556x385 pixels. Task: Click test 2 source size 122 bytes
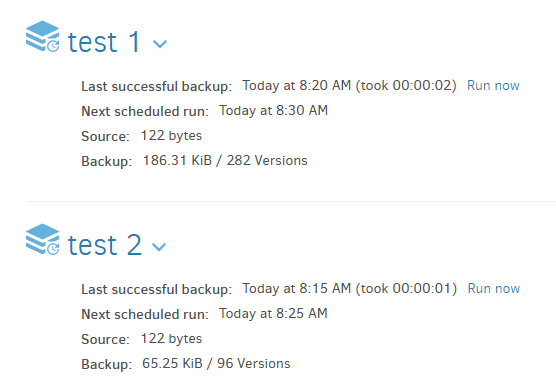pyautogui.click(x=171, y=339)
